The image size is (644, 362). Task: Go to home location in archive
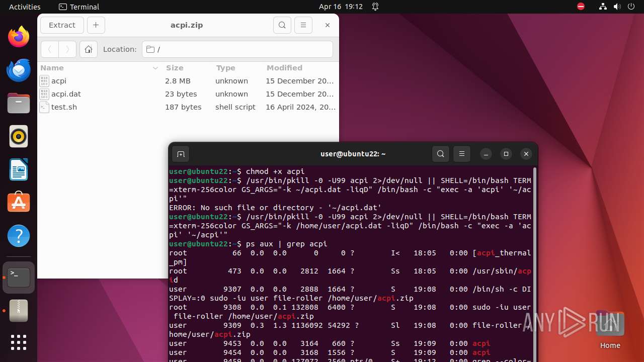(88, 49)
